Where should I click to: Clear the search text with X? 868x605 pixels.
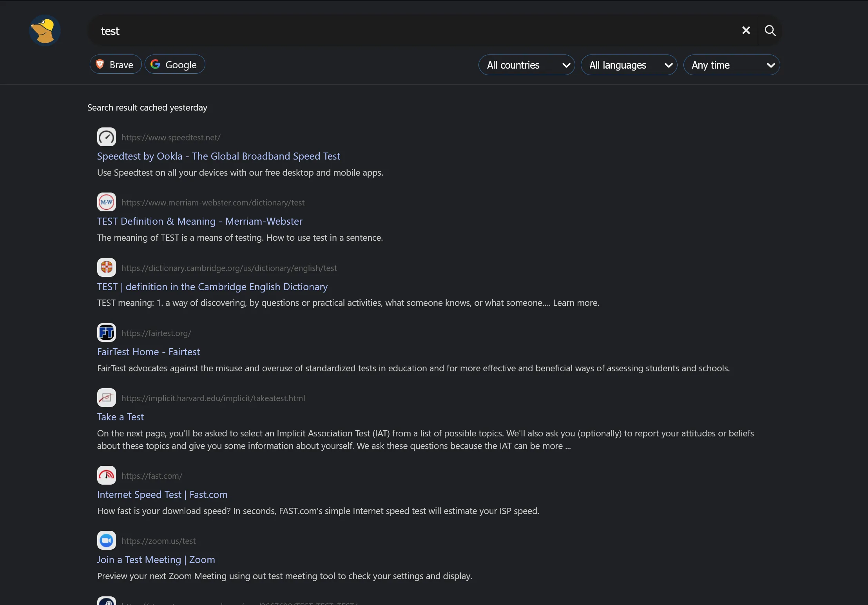tap(746, 31)
